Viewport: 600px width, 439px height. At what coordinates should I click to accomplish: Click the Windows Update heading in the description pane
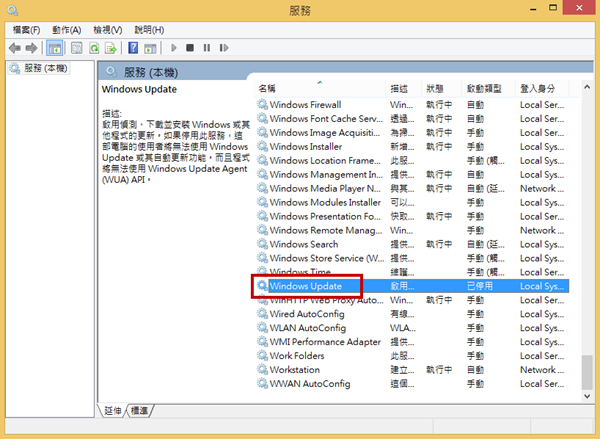point(139,90)
